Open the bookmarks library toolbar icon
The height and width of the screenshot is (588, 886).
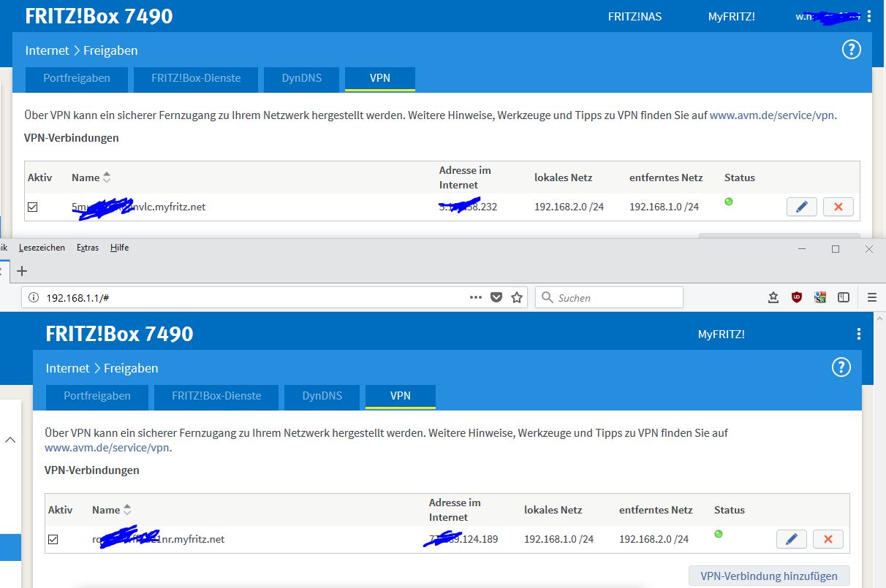click(x=773, y=297)
